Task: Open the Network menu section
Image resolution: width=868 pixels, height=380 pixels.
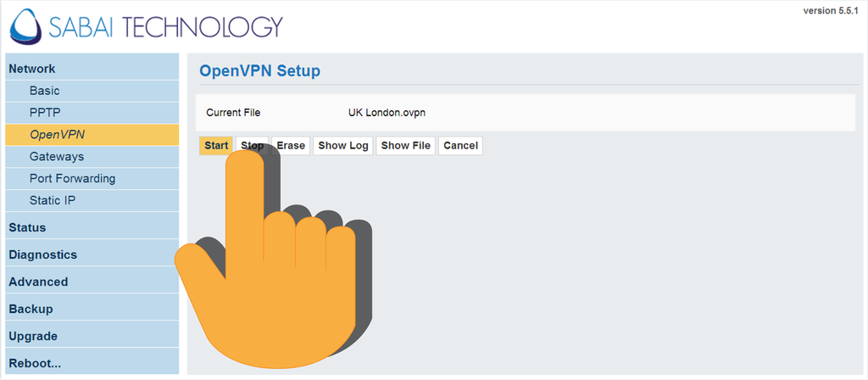Action: tap(92, 67)
